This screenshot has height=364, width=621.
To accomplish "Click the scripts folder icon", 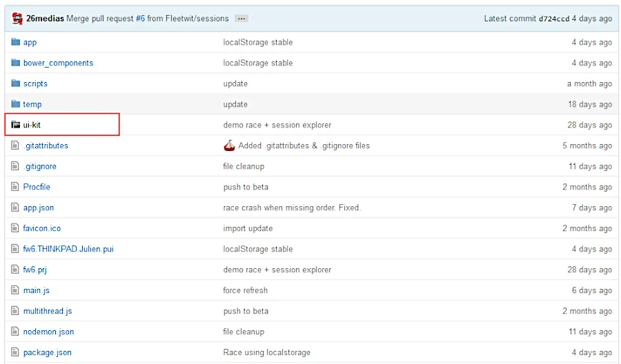I will (16, 83).
